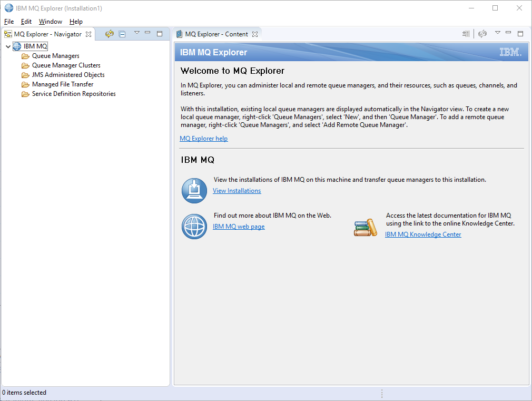The image size is (532, 401).
Task: Click the Content view column layout icon
Action: [x=466, y=34]
